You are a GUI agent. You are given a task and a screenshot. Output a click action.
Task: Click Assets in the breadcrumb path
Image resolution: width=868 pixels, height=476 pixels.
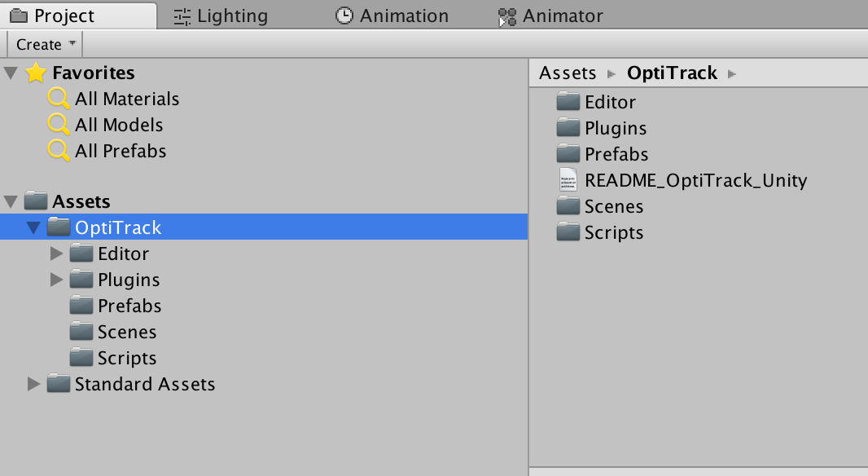pyautogui.click(x=568, y=73)
